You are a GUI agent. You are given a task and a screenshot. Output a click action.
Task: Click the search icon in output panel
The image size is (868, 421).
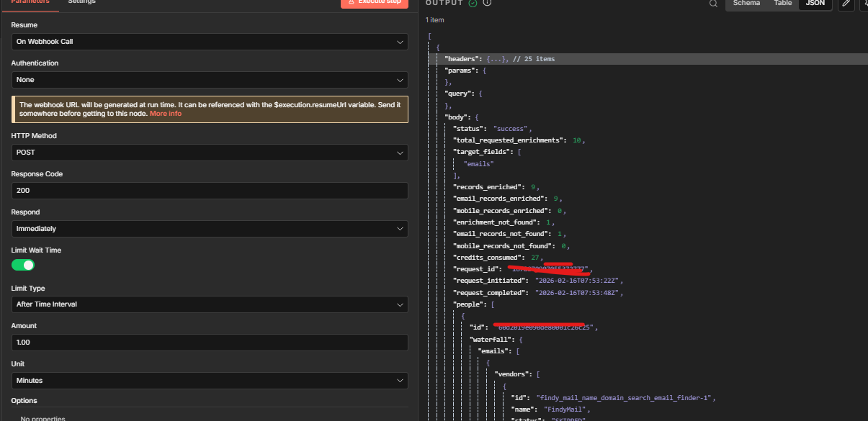(x=713, y=4)
